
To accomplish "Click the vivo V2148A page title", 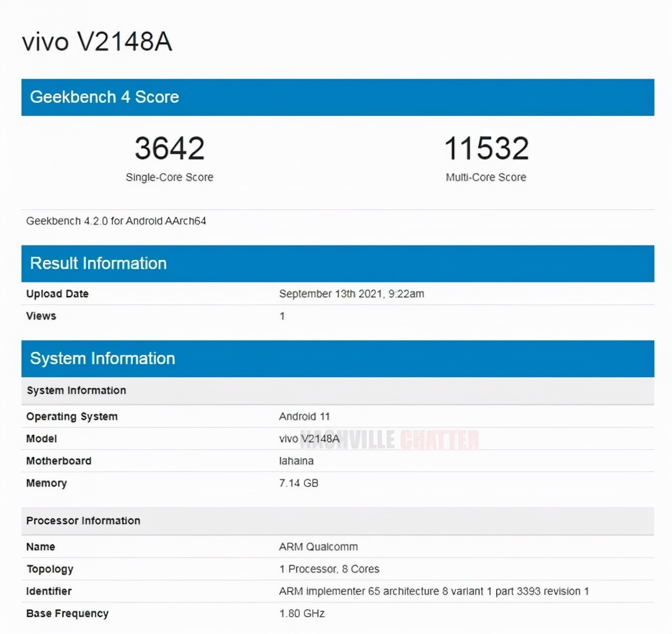I will [x=97, y=41].
